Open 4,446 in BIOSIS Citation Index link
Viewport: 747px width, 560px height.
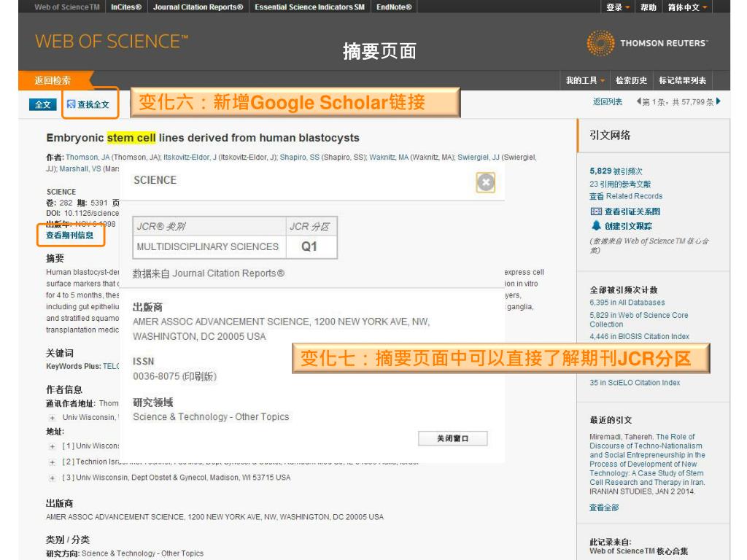pos(639,336)
